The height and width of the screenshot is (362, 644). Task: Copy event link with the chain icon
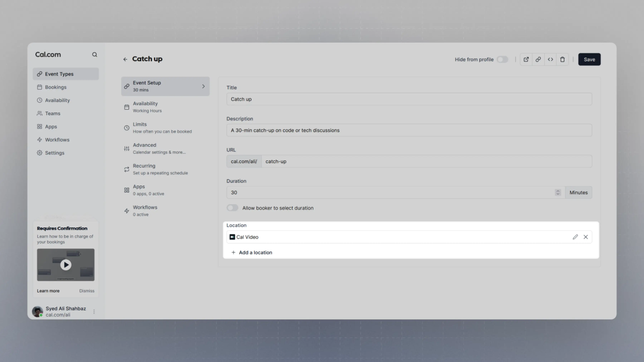pos(538,60)
